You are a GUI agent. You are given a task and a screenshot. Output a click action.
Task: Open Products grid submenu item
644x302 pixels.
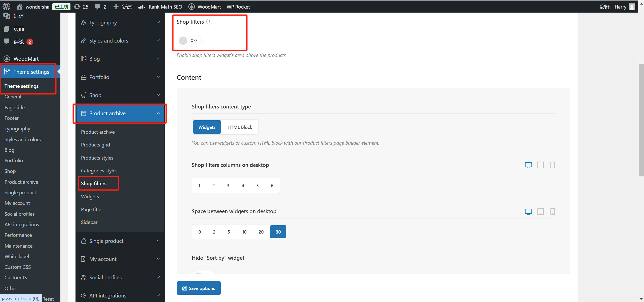coord(95,145)
